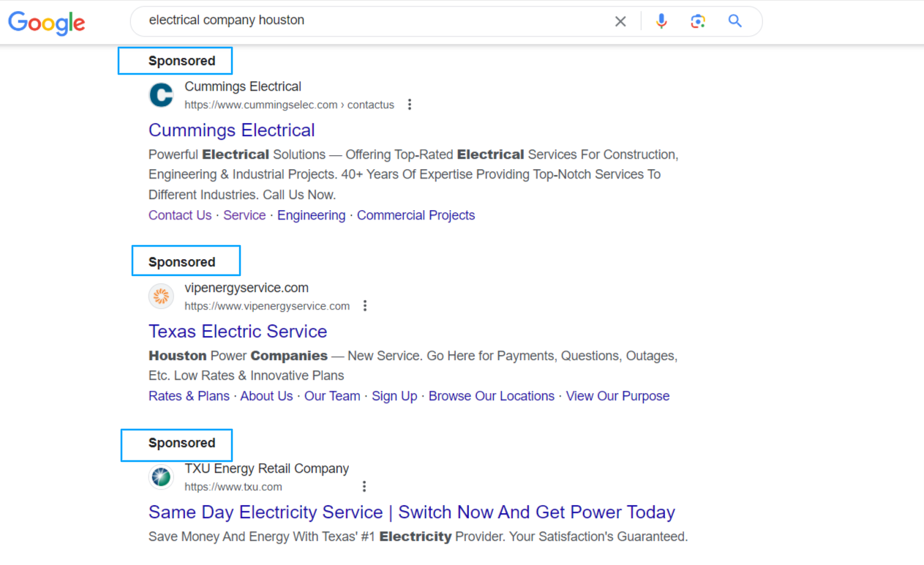Click the Sign Up sitelink

pos(394,396)
